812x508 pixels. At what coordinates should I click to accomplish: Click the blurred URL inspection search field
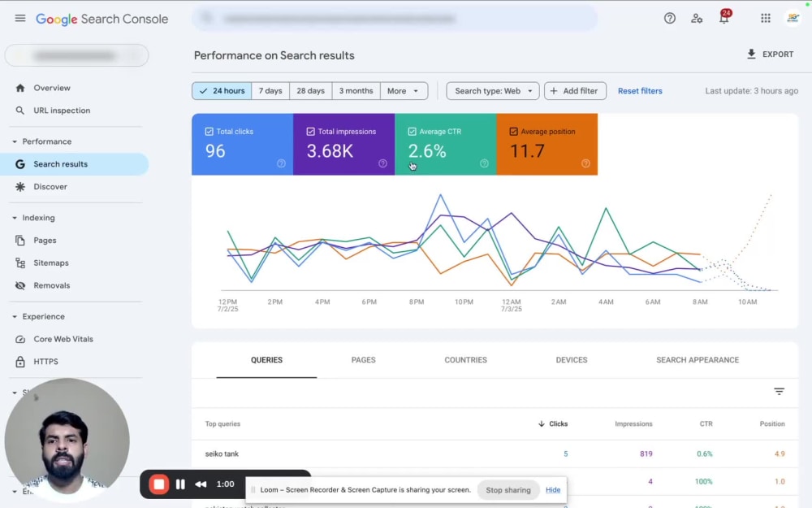pyautogui.click(x=395, y=20)
